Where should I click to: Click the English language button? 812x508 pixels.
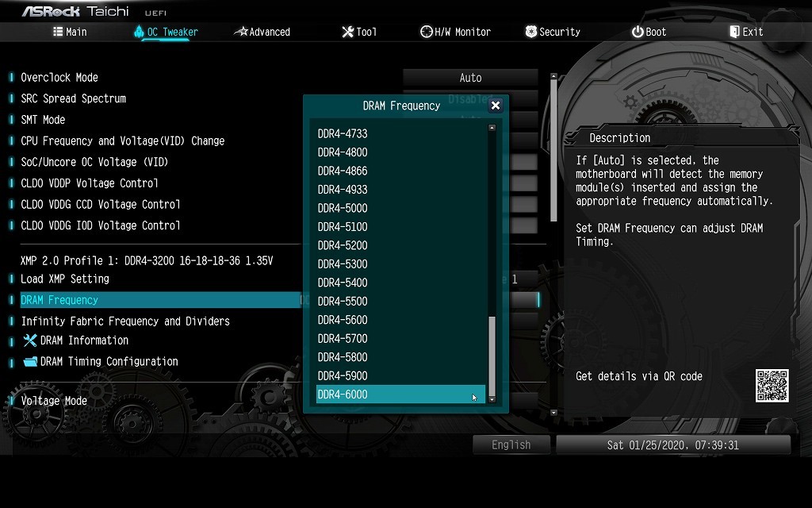point(511,444)
